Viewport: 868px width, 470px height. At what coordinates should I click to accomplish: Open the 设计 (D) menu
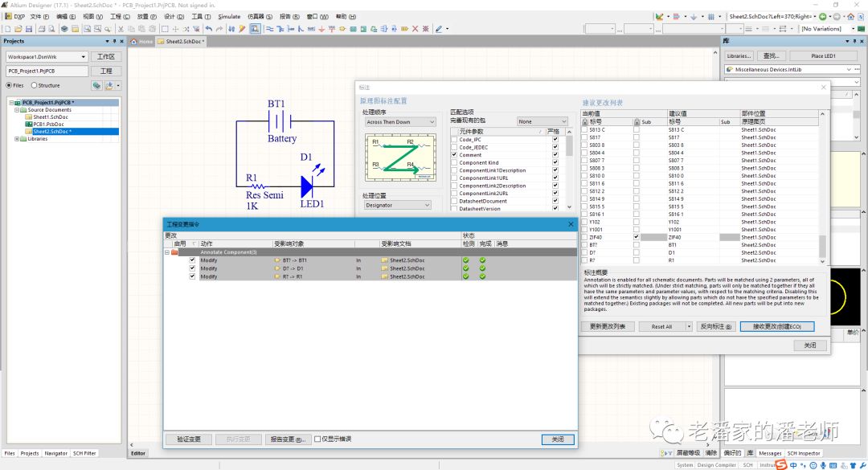173,16
